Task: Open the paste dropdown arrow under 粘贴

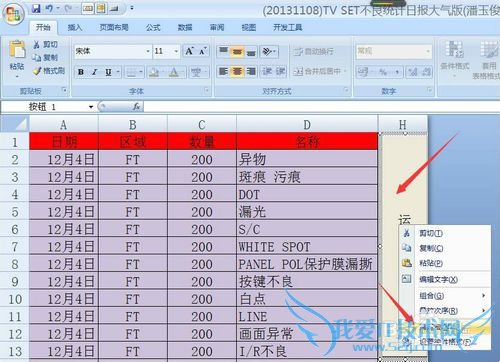Action: (17, 77)
